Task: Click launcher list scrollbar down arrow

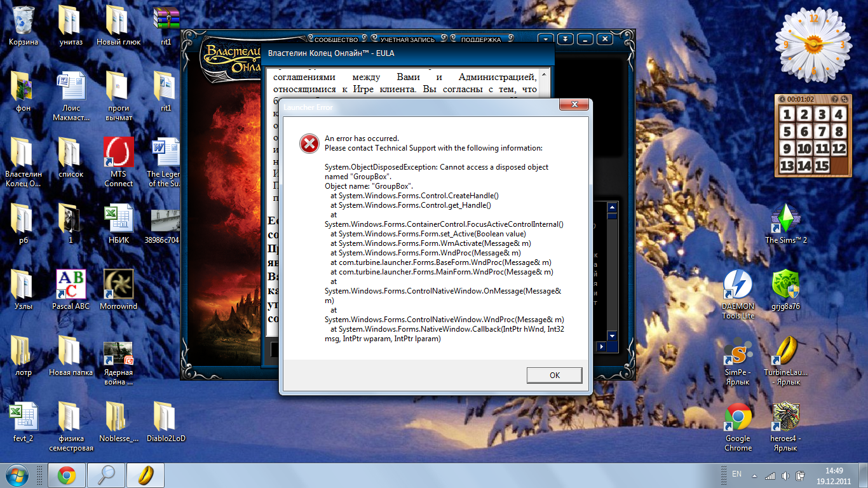Action: [612, 335]
